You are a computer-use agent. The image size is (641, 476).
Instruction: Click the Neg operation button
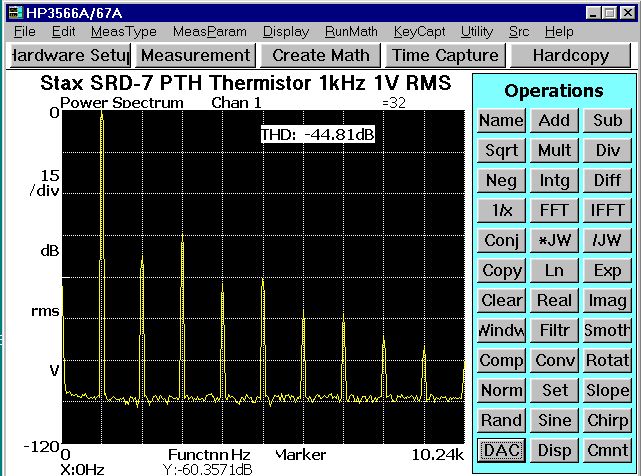(x=501, y=180)
